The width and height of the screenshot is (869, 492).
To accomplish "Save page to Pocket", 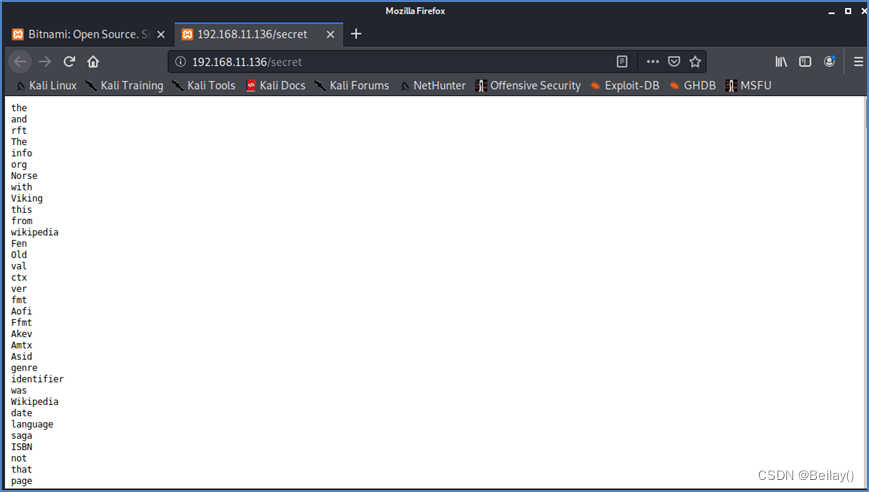I will point(674,62).
